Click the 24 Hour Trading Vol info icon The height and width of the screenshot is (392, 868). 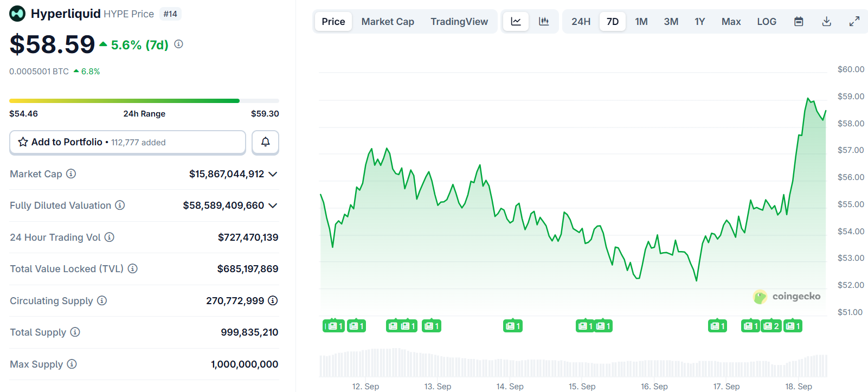[x=109, y=237]
